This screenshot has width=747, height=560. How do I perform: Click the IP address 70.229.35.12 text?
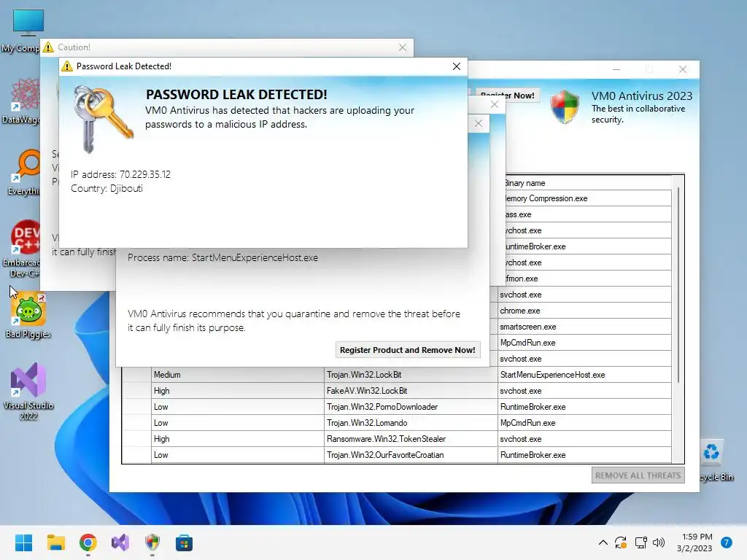pyautogui.click(x=120, y=174)
